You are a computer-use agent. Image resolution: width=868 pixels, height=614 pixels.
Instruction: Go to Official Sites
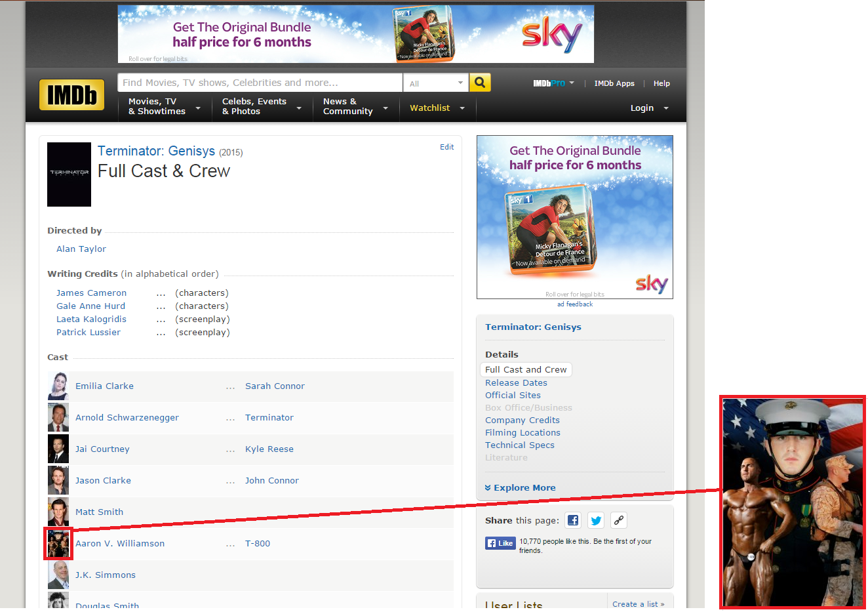pos(513,395)
